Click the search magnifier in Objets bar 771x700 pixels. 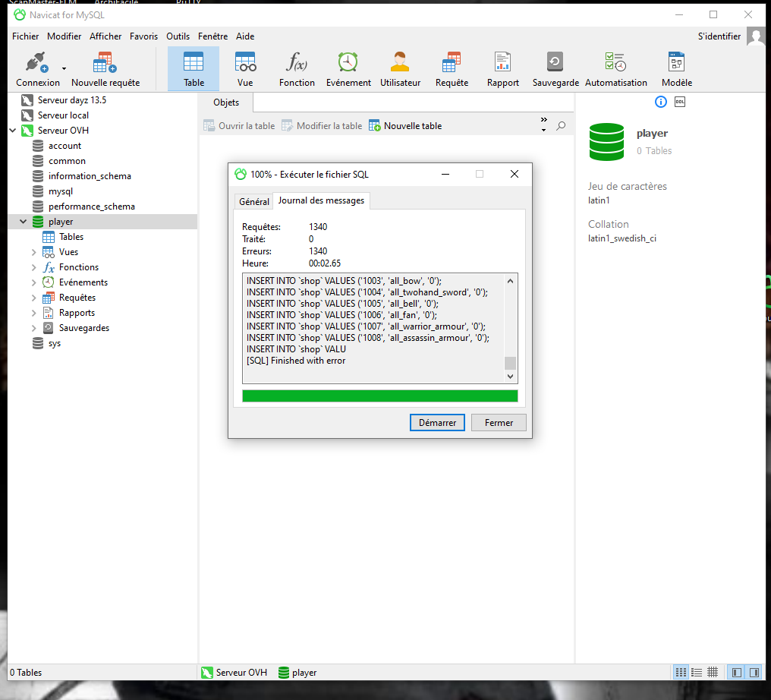click(561, 126)
